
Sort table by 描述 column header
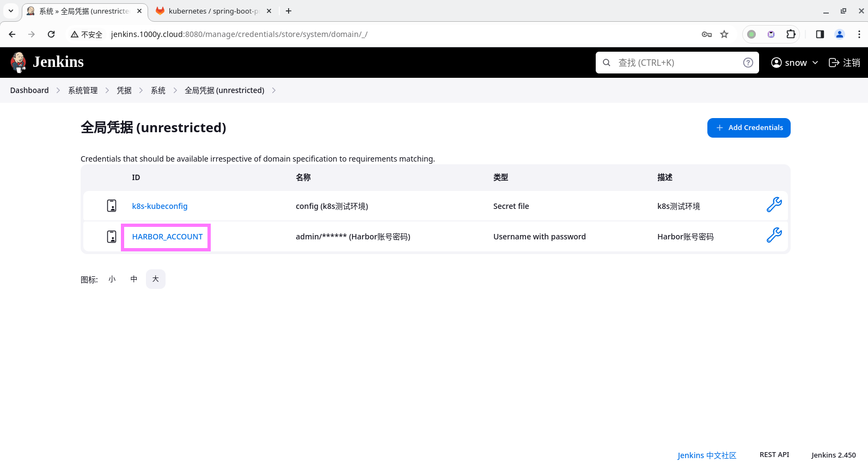click(665, 177)
